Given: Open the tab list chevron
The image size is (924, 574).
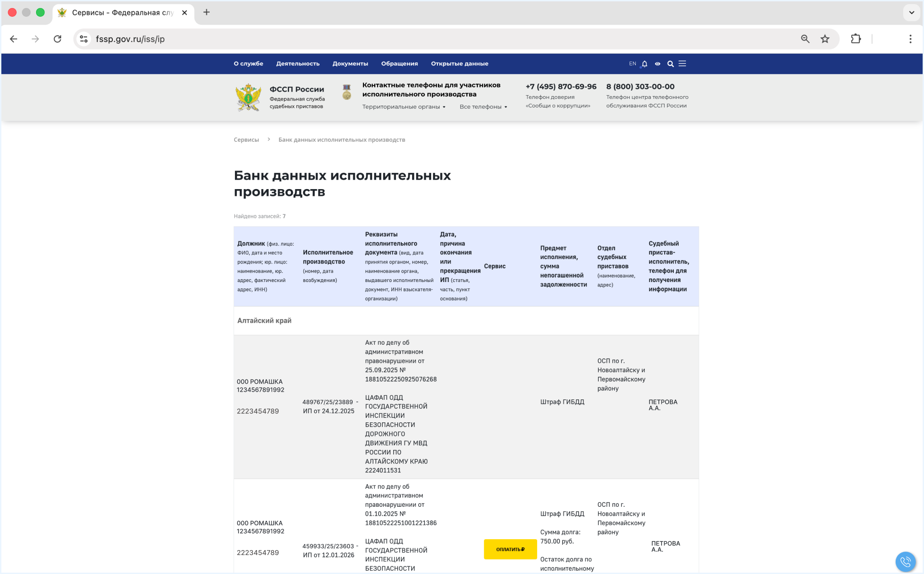Looking at the screenshot, I should coord(911,12).
